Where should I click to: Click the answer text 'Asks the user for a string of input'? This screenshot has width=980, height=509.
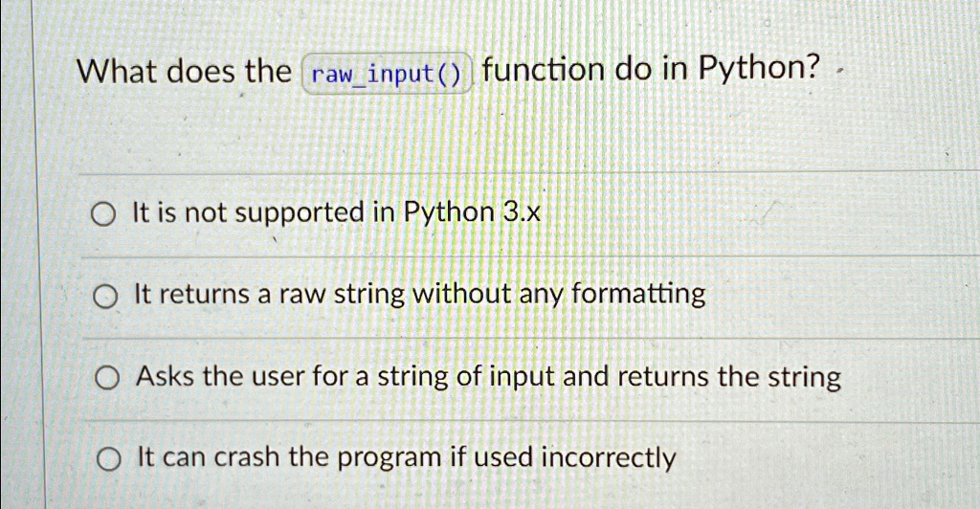click(488, 376)
